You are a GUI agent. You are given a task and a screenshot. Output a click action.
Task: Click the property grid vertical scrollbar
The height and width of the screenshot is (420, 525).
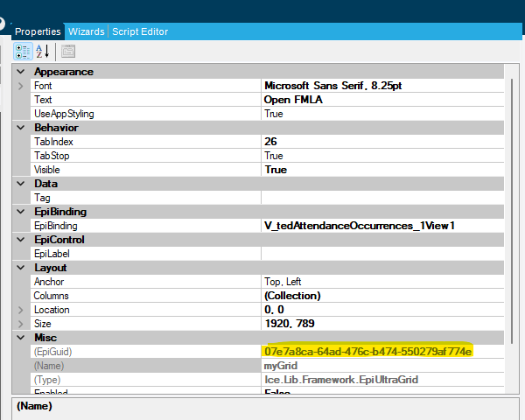pos(512,211)
